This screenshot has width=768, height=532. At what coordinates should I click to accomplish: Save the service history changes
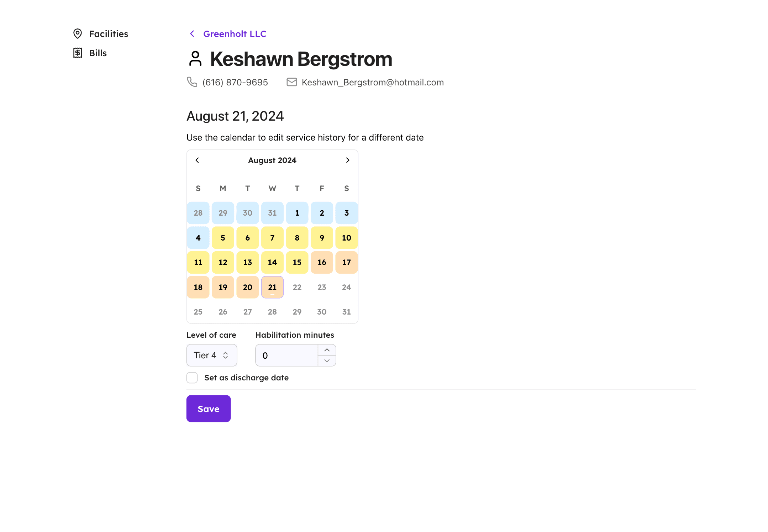click(209, 409)
